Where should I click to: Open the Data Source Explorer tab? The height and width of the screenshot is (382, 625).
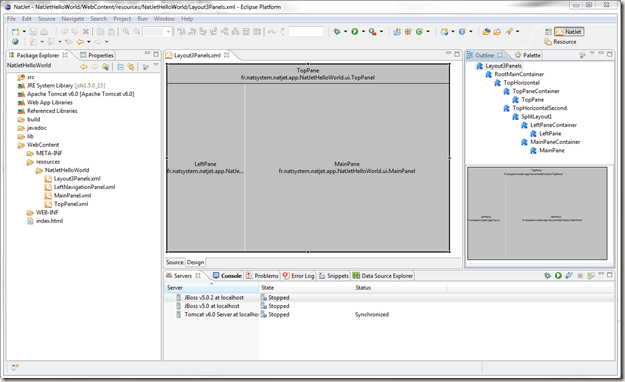click(x=383, y=276)
